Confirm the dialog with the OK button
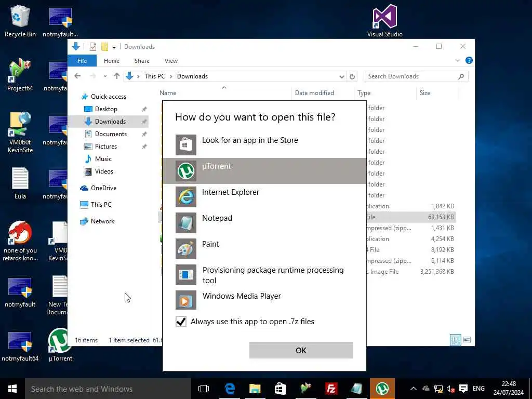The height and width of the screenshot is (399, 532). [301, 350]
